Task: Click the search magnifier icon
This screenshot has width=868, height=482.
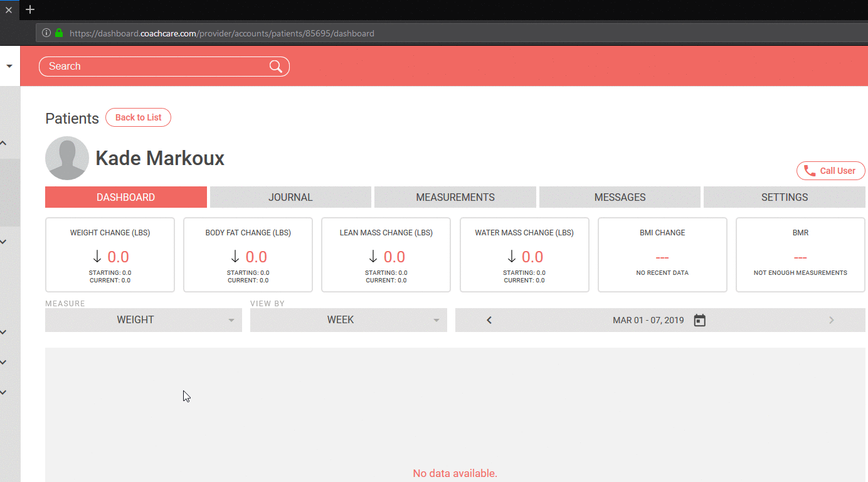Action: 275,67
